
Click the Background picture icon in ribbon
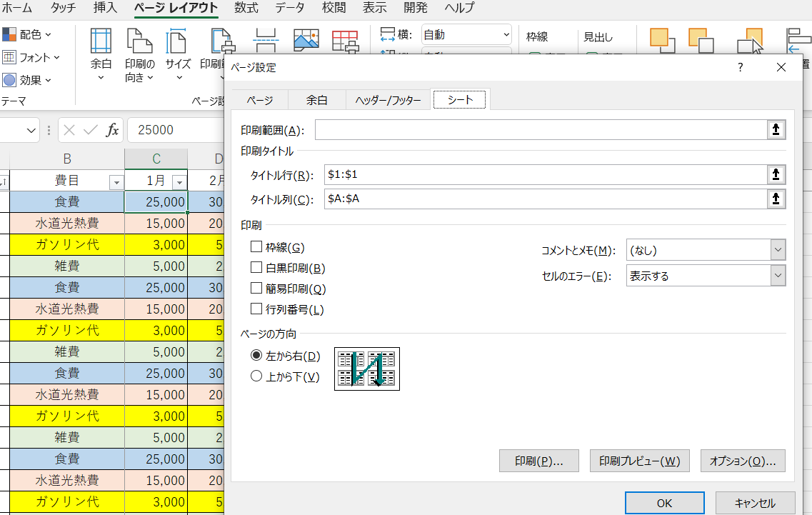click(x=306, y=41)
